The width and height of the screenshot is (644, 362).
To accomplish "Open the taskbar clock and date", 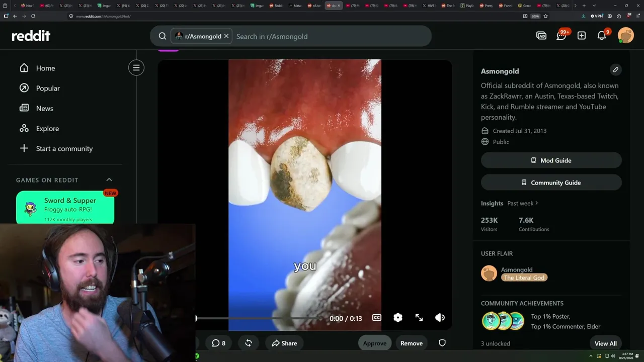I will (x=627, y=356).
